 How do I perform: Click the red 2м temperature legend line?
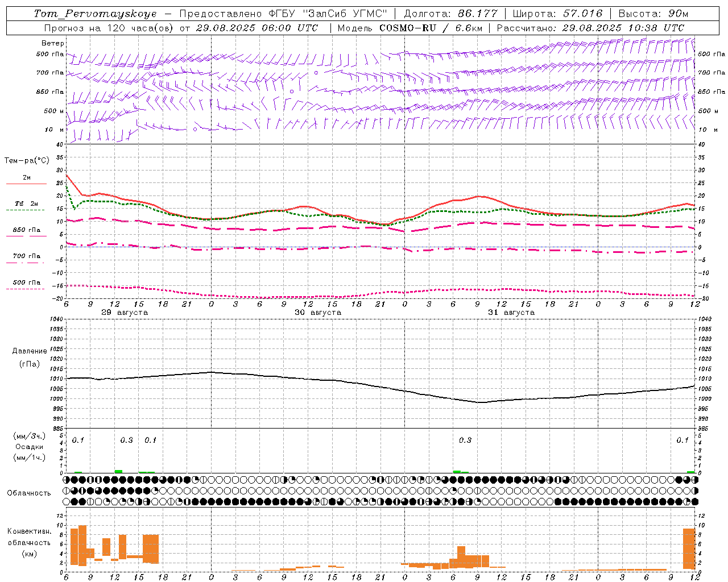pyautogui.click(x=26, y=184)
